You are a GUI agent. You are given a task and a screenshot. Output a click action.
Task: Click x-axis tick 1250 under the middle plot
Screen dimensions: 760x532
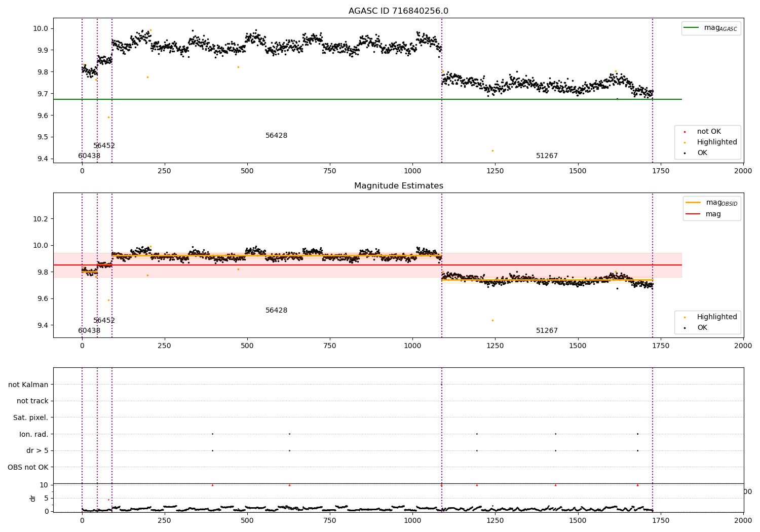coord(495,346)
